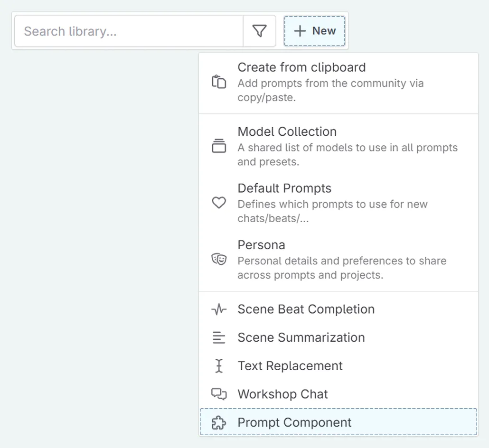
Task: Click the + New button
Action: (314, 30)
